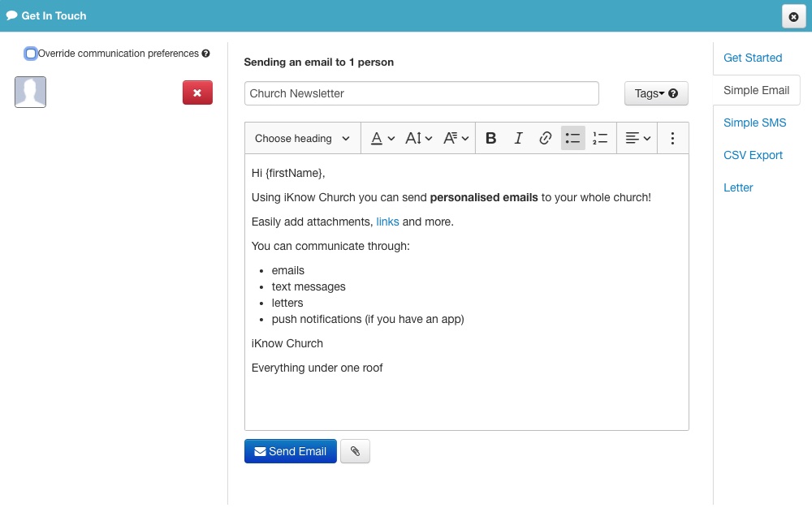Click the paperclip attachment button
The image size is (812, 525).
(355, 452)
